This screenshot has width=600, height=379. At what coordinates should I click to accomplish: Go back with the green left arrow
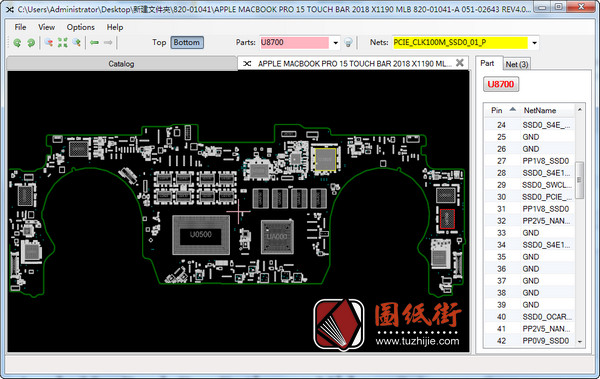[95, 42]
